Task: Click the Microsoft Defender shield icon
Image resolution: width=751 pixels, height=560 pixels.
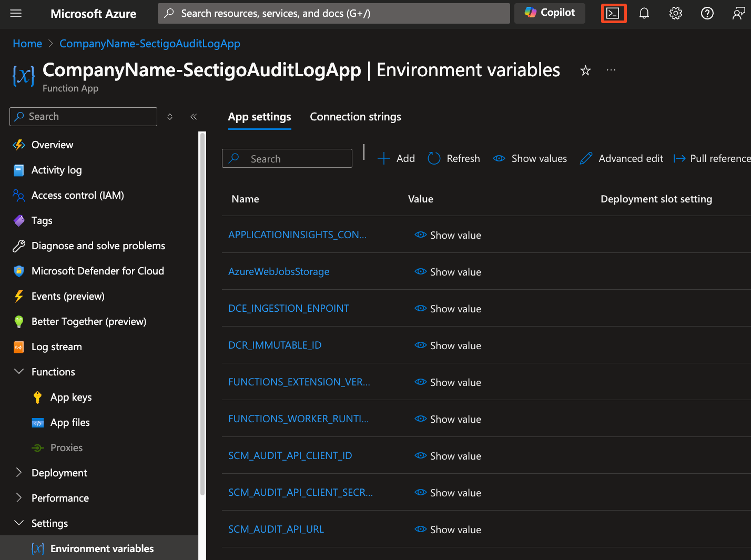Action: coord(19,271)
